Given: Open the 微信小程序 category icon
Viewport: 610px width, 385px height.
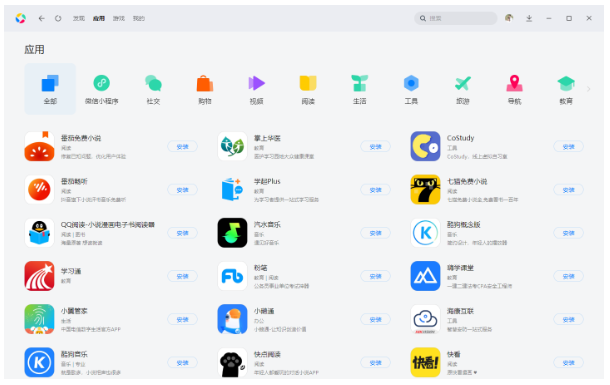Looking at the screenshot, I should pyautogui.click(x=102, y=83).
